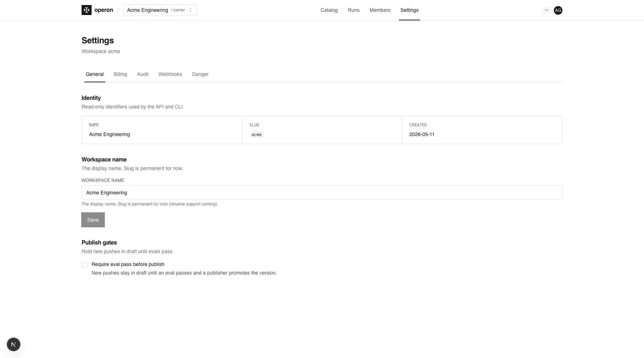Click the operon brand name
Viewport: 644px width, 358px height.
click(x=104, y=10)
